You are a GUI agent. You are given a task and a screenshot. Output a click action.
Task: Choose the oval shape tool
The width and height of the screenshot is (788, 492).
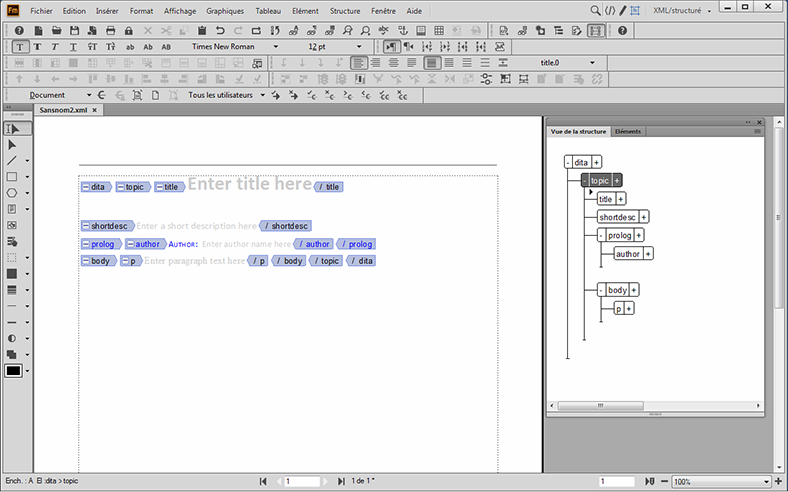coord(12,192)
